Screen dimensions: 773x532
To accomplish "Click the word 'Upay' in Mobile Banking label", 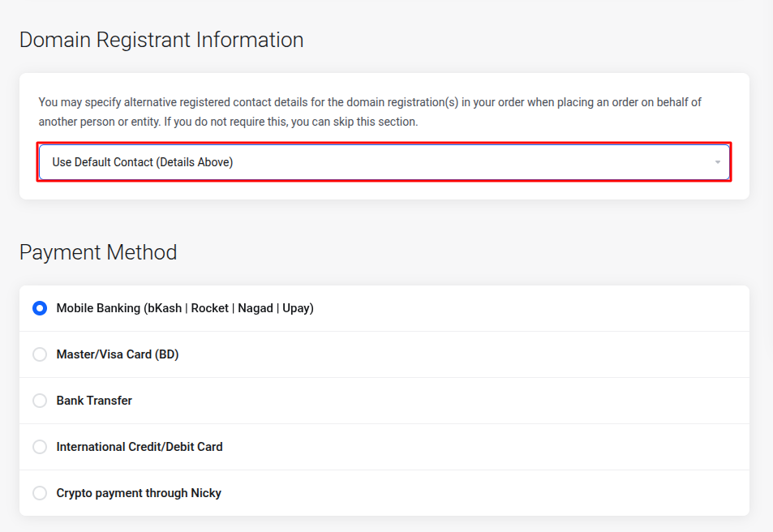I will (296, 308).
